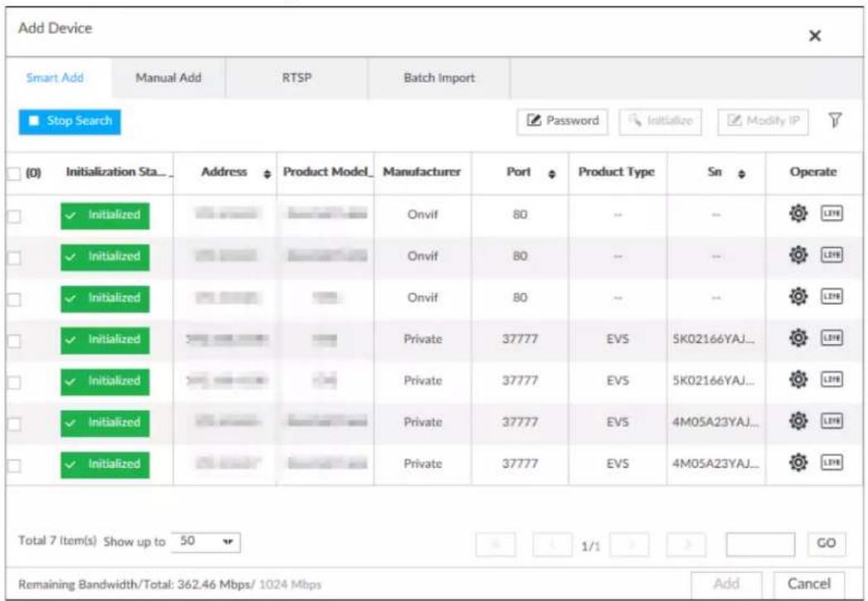The height and width of the screenshot is (601, 868).
Task: Cancel the Add Device dialog
Action: pyautogui.click(x=808, y=584)
